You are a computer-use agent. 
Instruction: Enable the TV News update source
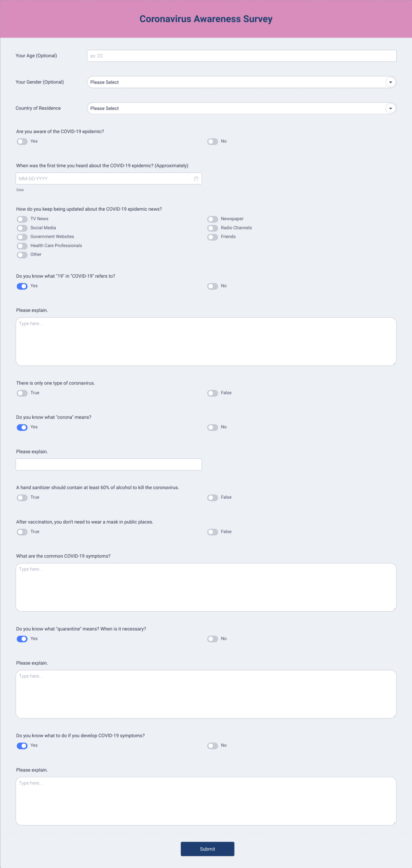[22, 219]
